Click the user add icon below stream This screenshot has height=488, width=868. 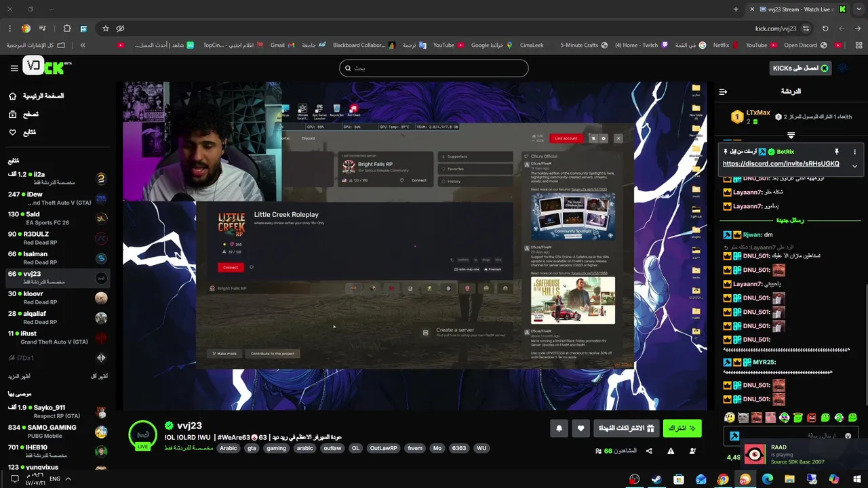pyautogui.click(x=692, y=451)
